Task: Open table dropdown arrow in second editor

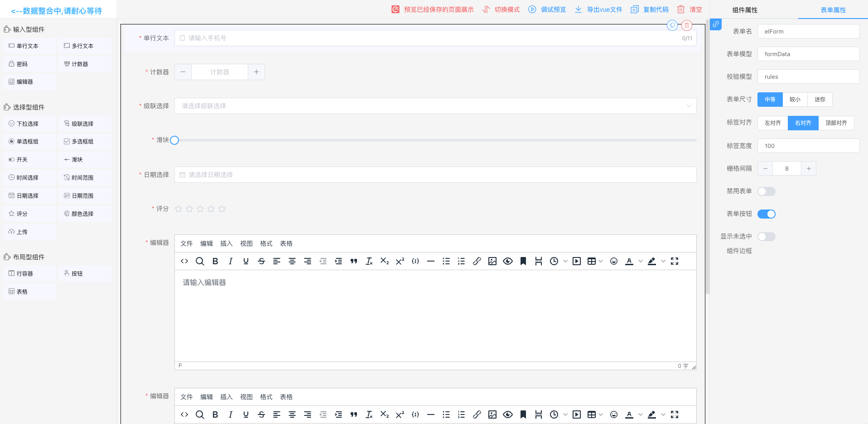Action: tap(601, 414)
